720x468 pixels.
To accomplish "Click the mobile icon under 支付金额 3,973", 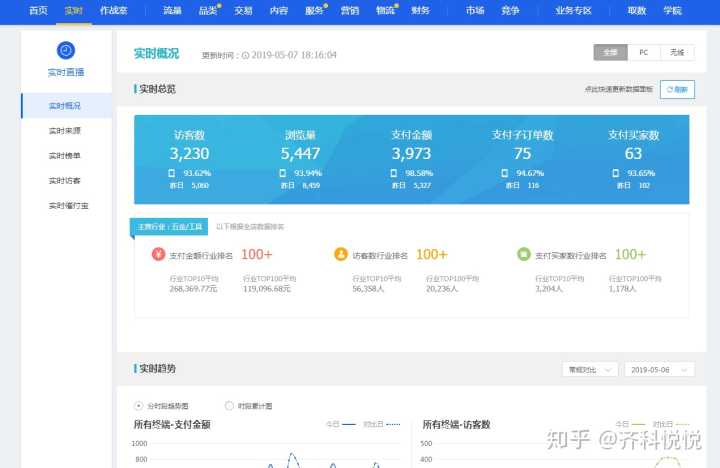I will click(x=394, y=173).
